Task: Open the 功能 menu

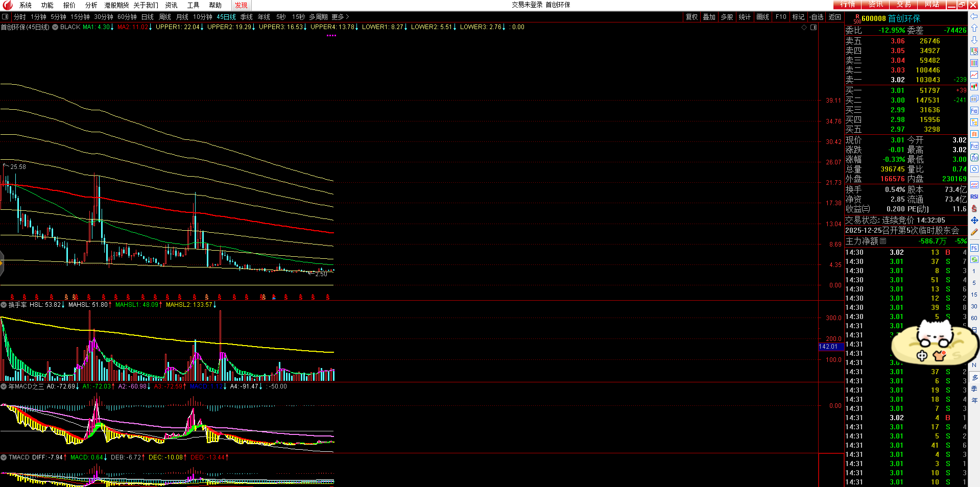Action: coord(47,5)
